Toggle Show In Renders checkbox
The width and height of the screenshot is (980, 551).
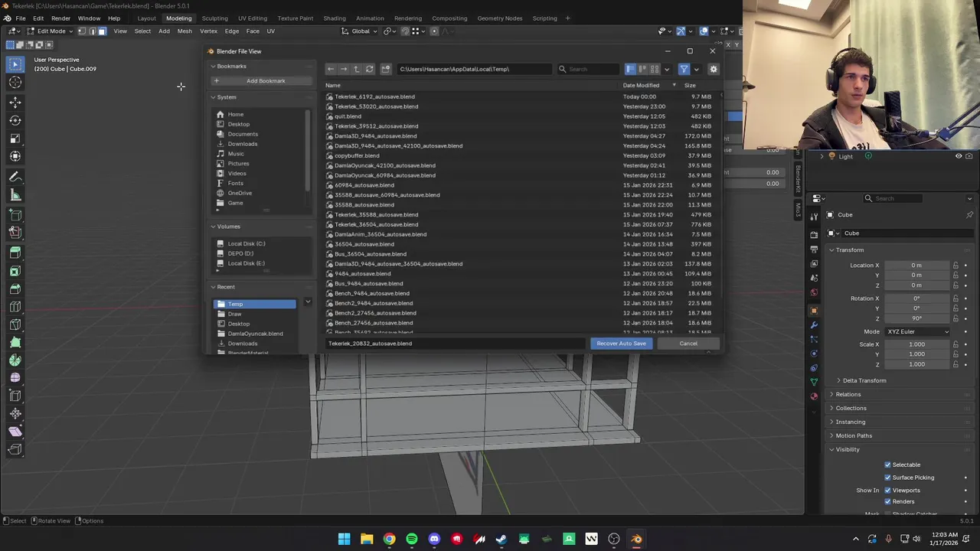click(888, 501)
